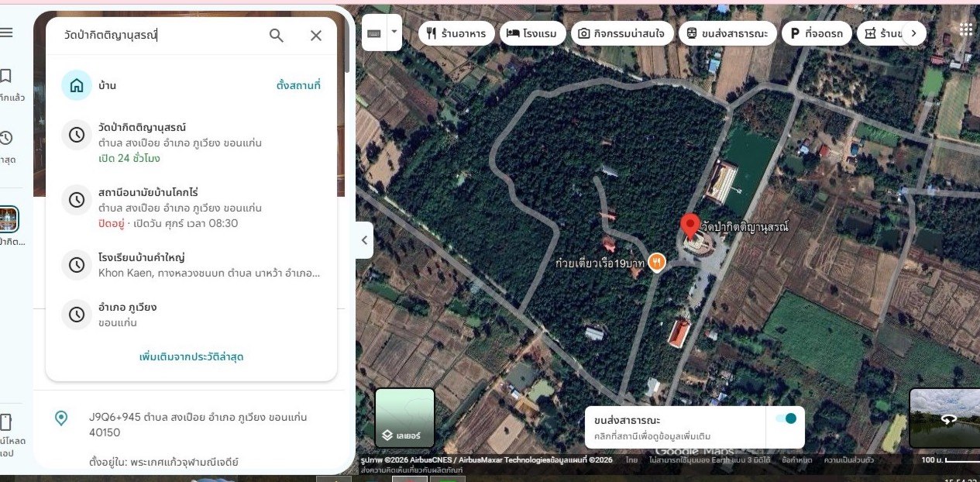Open the input tools dropdown arrow
This screenshot has height=482, width=980.
394,33
